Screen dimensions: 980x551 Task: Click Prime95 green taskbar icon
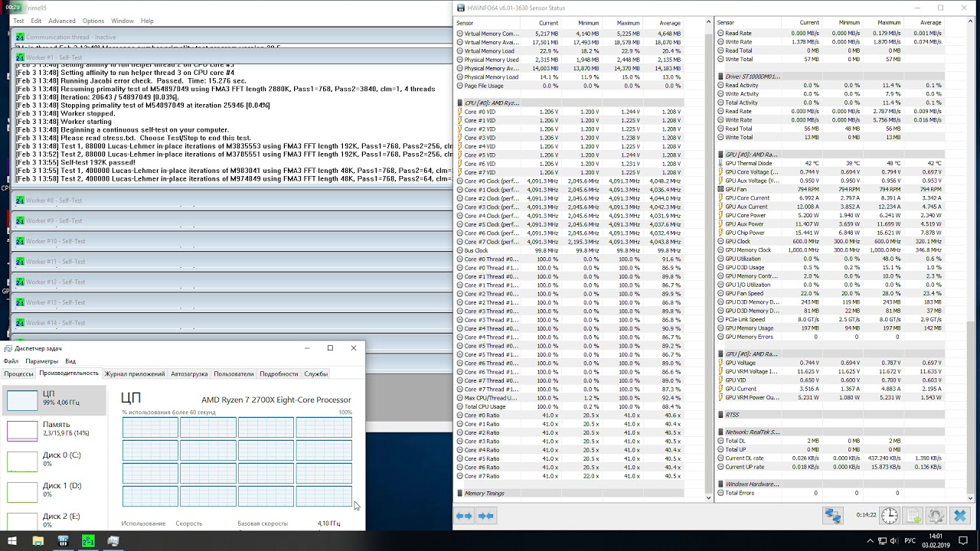(88, 541)
